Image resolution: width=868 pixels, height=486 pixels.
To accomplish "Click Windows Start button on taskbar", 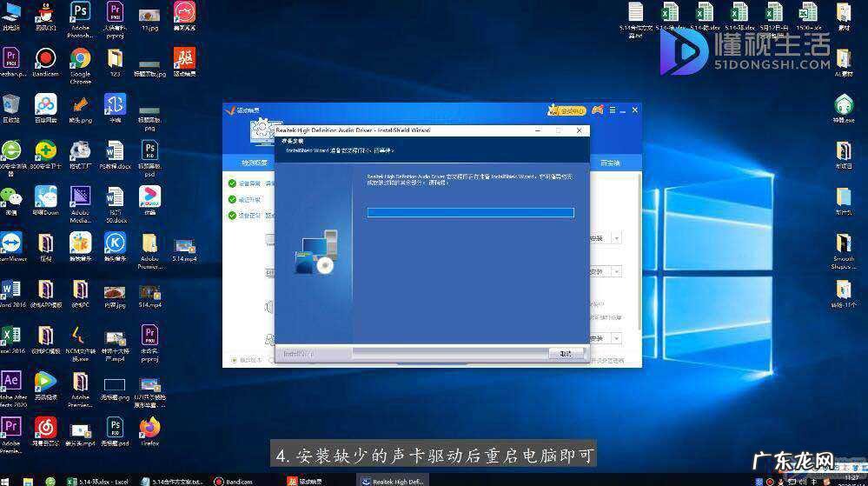I will point(7,480).
